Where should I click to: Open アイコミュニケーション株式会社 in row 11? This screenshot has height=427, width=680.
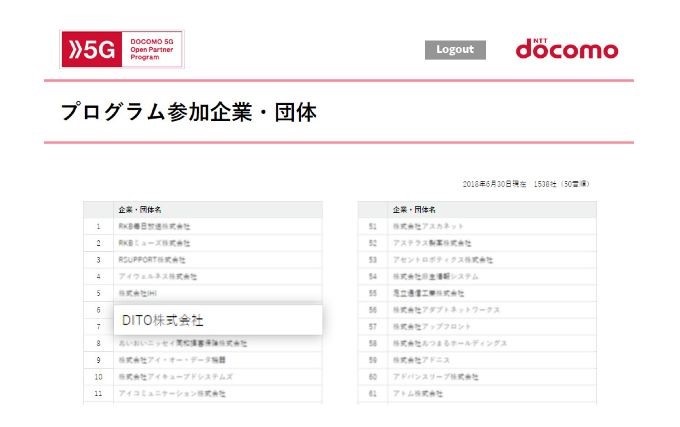[172, 394]
